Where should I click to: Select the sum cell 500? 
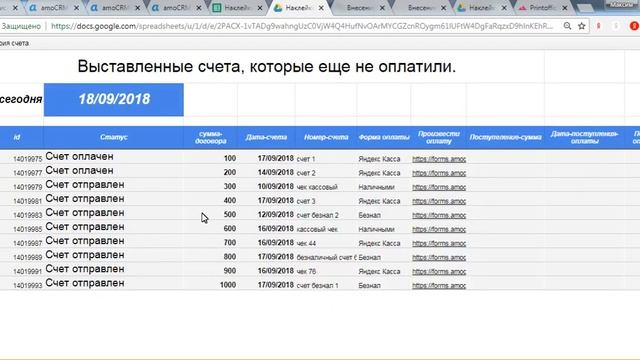point(230,215)
